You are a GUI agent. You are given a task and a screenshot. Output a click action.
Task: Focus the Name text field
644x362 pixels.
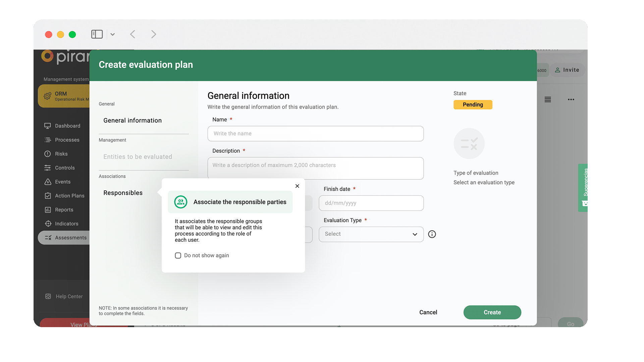(x=315, y=133)
